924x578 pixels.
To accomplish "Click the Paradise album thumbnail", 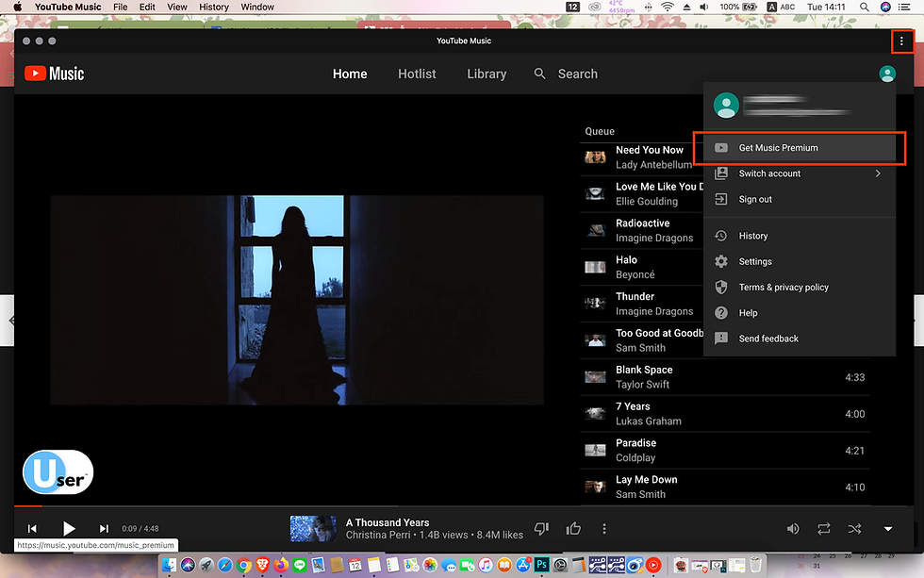I will [x=595, y=450].
